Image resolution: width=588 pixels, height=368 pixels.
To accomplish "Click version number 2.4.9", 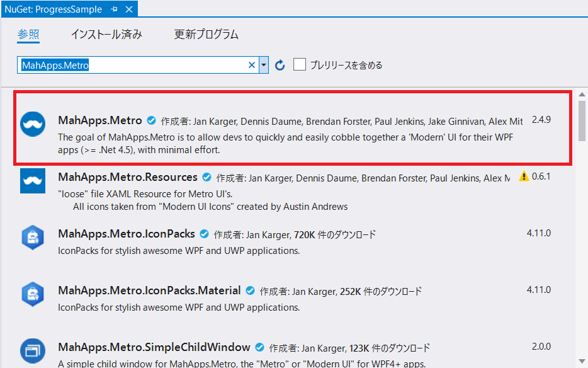I will (541, 120).
